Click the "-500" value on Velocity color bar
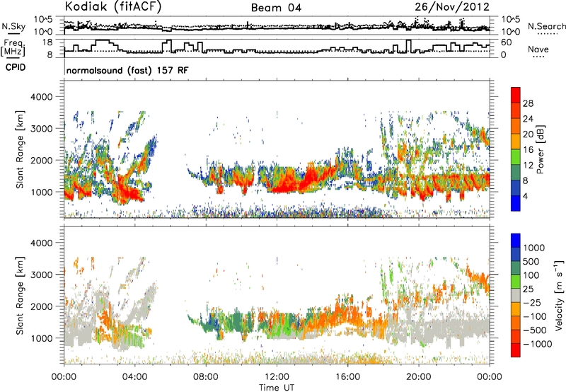Screen dimensions: 566x392 (x=535, y=330)
